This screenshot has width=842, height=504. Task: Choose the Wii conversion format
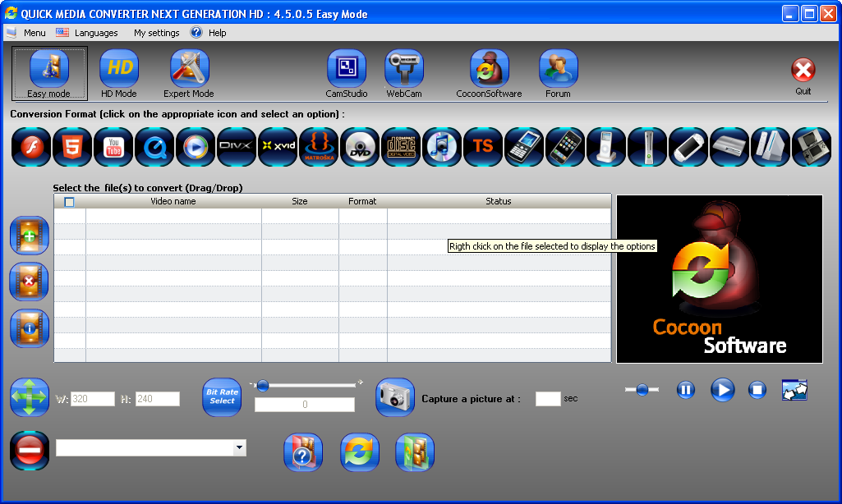pyautogui.click(x=771, y=147)
